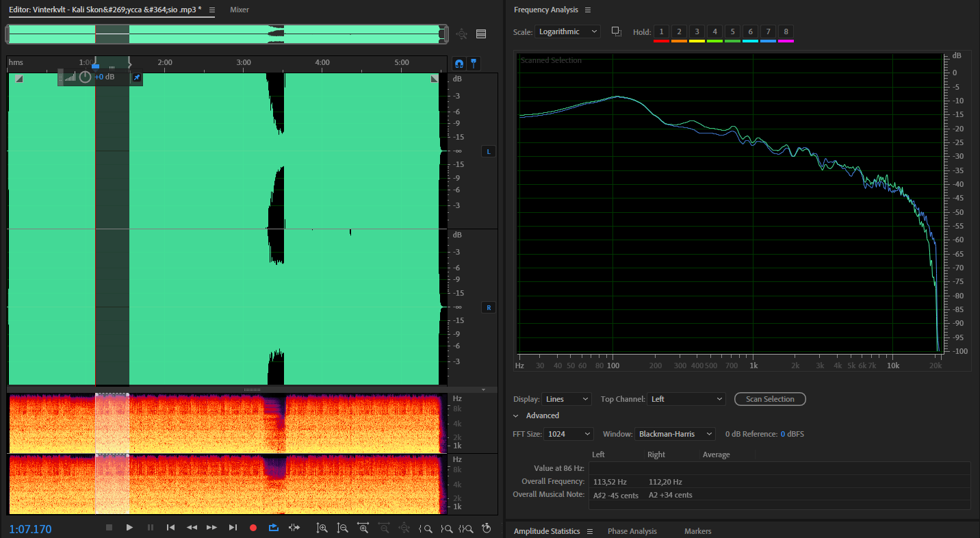Image resolution: width=980 pixels, height=538 pixels.
Task: Click the Skip Selection icon
Action: click(x=294, y=527)
